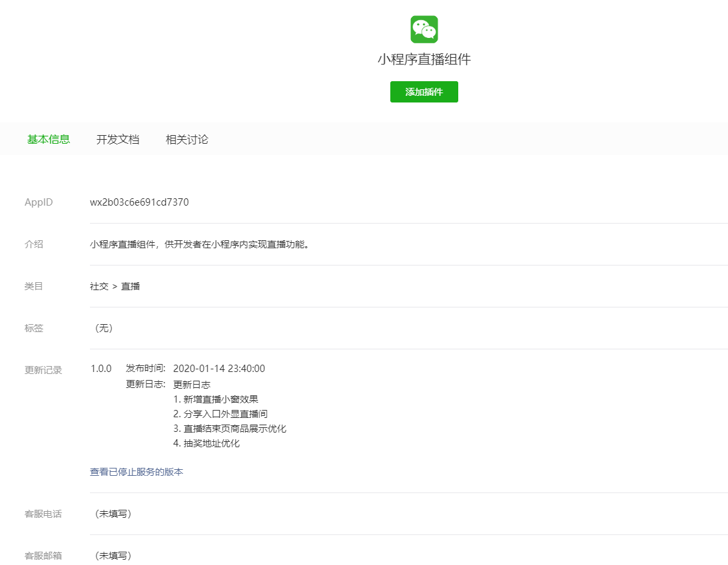The height and width of the screenshot is (565, 728).
Task: Click the 发布时间 label
Action: [x=145, y=368]
